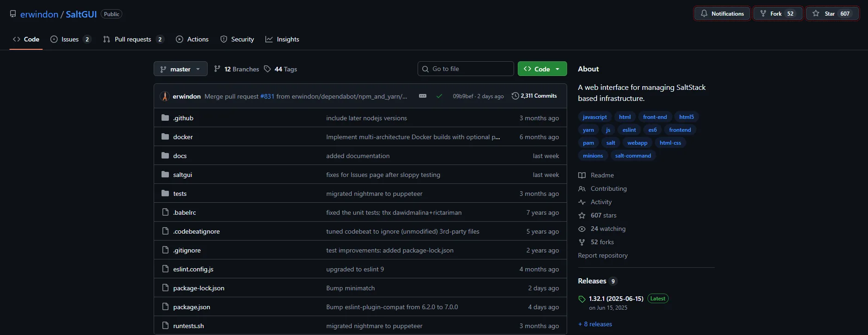Expand commit message ellipsis button
This screenshot has height=335, width=868.
tap(422, 96)
